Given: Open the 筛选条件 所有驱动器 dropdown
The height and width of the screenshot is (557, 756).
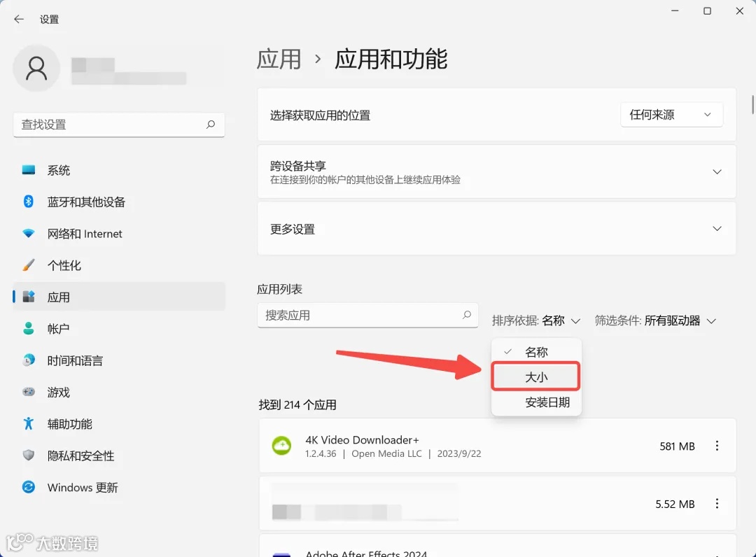Looking at the screenshot, I should click(655, 320).
